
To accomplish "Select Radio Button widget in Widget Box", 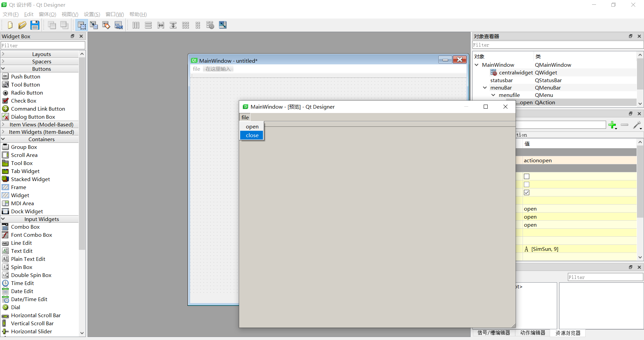I will coord(27,93).
